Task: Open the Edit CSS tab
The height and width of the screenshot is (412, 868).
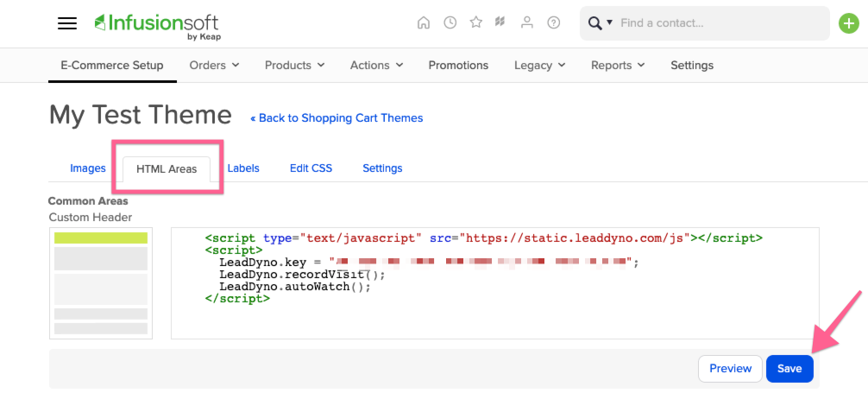Action: click(311, 168)
